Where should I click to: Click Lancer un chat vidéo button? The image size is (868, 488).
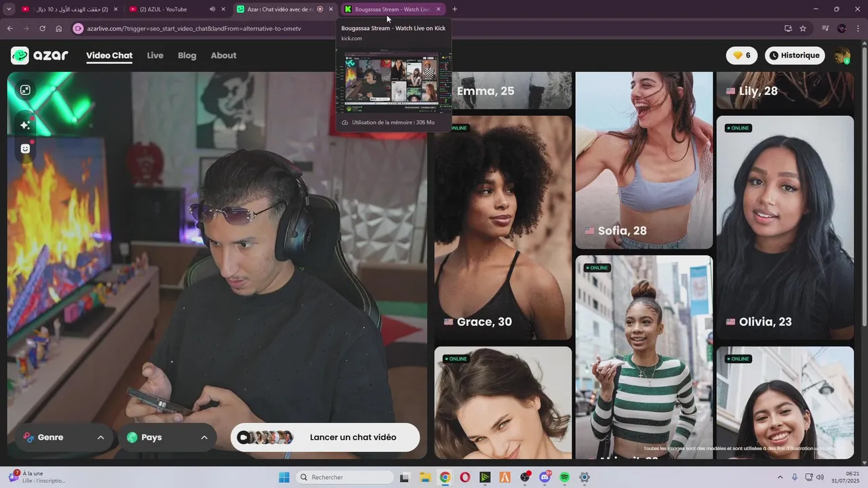325,437
